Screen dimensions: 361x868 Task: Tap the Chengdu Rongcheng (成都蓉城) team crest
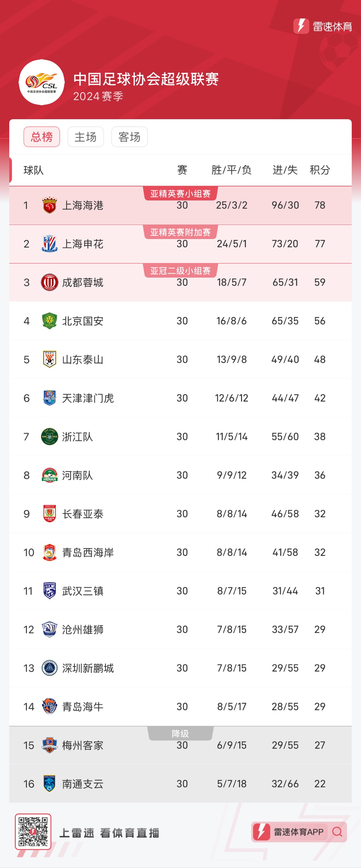tap(49, 282)
